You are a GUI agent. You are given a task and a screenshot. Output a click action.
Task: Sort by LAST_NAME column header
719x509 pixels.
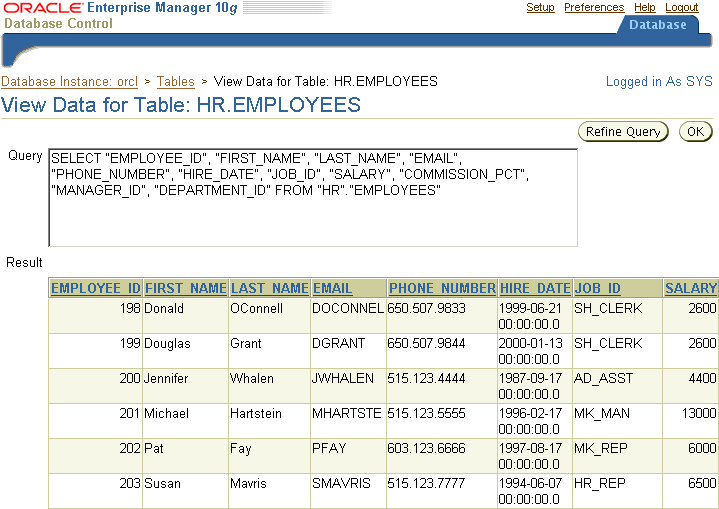click(x=269, y=288)
